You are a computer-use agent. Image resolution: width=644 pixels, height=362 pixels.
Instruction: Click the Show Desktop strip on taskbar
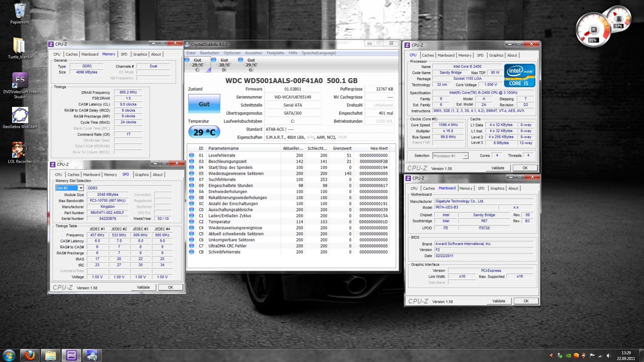pos(641,356)
